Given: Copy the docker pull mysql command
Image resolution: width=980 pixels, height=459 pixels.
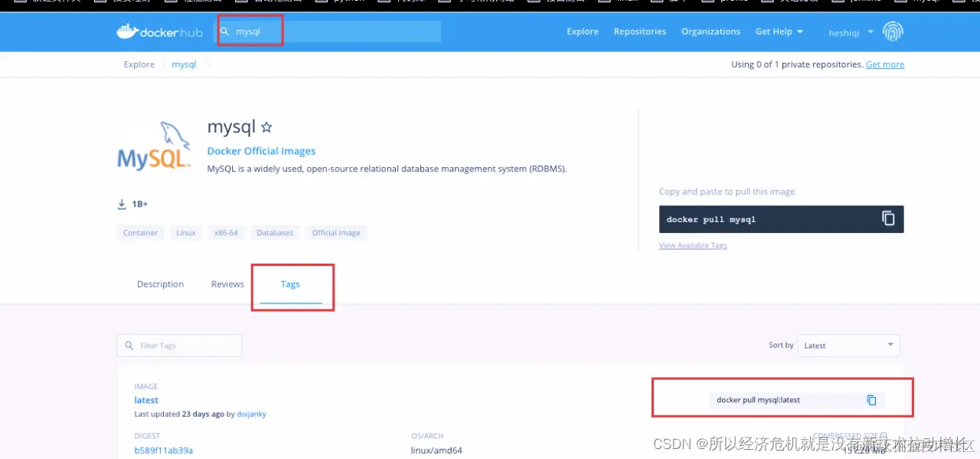Looking at the screenshot, I should [888, 218].
